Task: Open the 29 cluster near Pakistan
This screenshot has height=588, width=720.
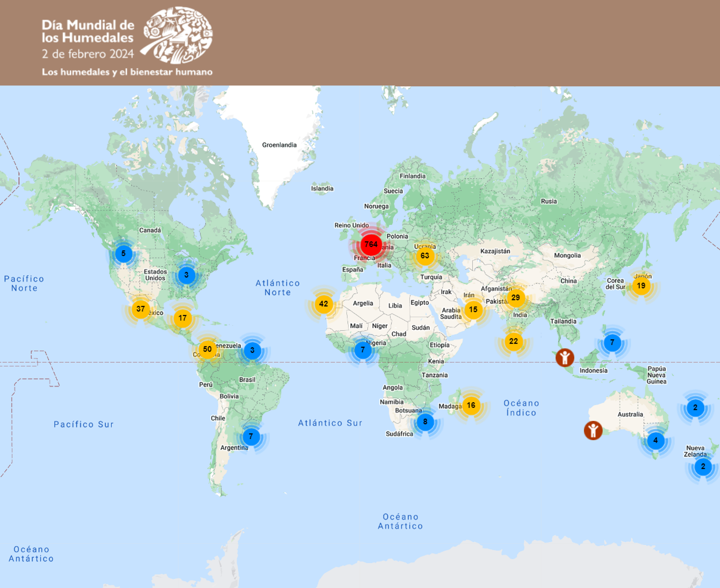Action: point(515,298)
